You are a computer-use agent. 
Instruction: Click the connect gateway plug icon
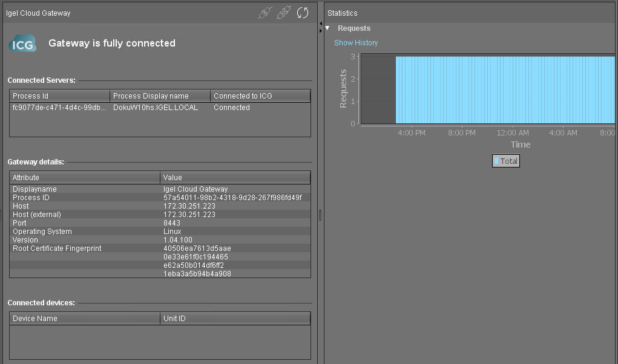point(265,13)
